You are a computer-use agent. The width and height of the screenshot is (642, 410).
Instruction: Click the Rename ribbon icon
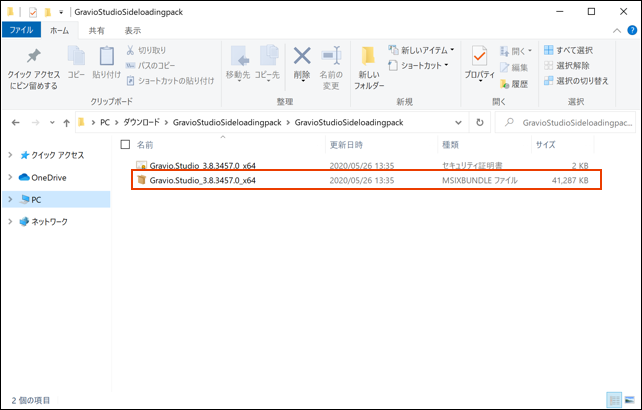[330, 68]
